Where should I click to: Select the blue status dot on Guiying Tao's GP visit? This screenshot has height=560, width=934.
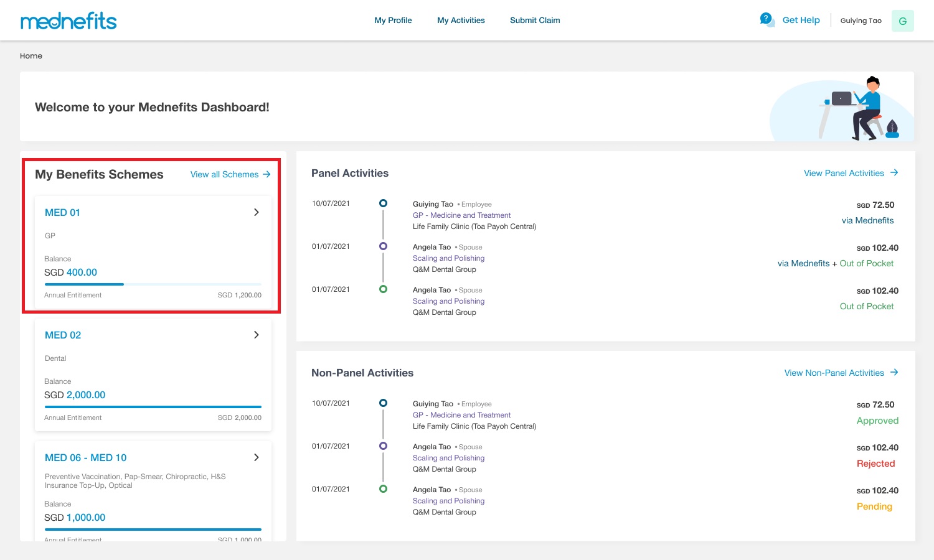point(383,203)
